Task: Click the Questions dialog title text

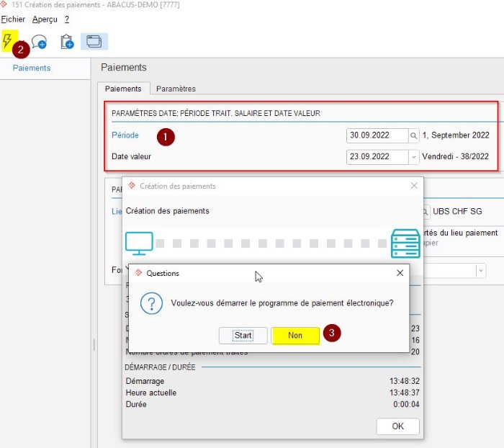Action: click(163, 274)
